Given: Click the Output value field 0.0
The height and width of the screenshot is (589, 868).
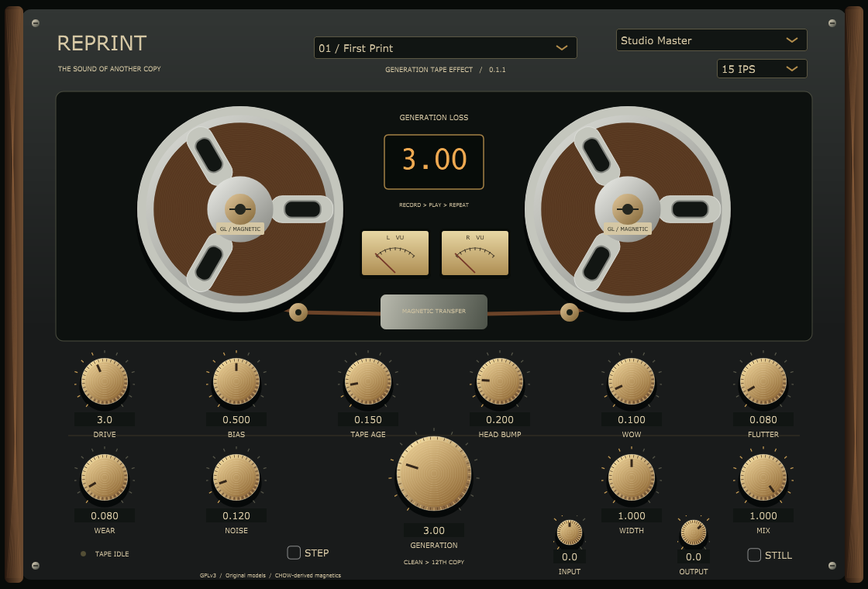Looking at the screenshot, I should (694, 557).
